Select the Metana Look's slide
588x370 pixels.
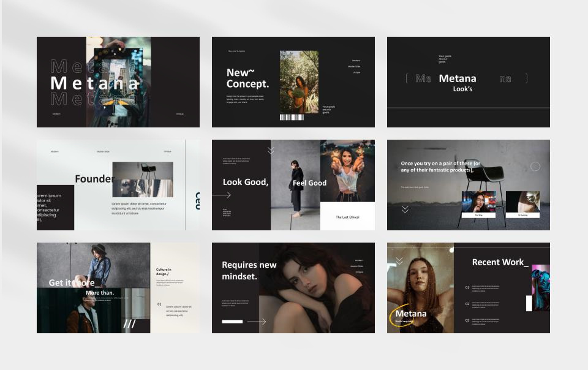pyautogui.click(x=468, y=82)
